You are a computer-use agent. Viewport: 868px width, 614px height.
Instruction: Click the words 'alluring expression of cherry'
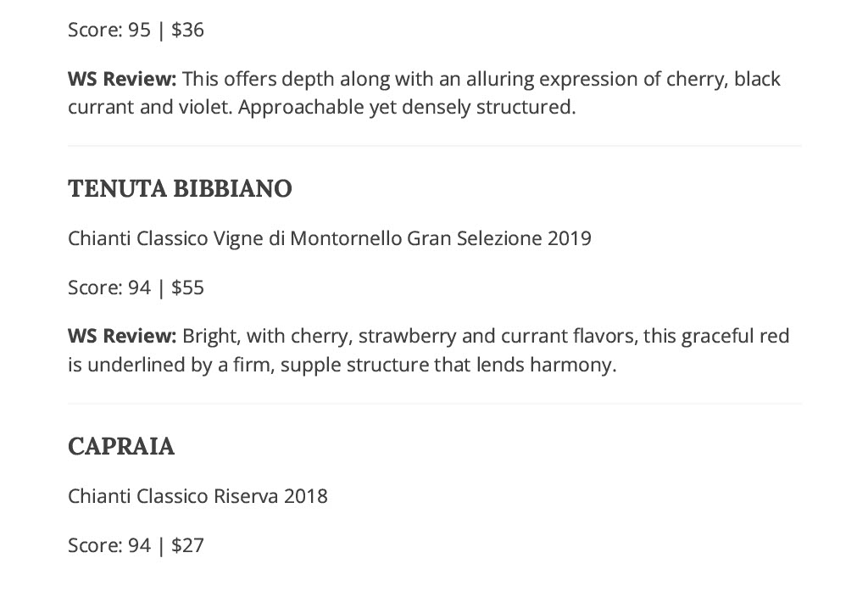[596, 79]
